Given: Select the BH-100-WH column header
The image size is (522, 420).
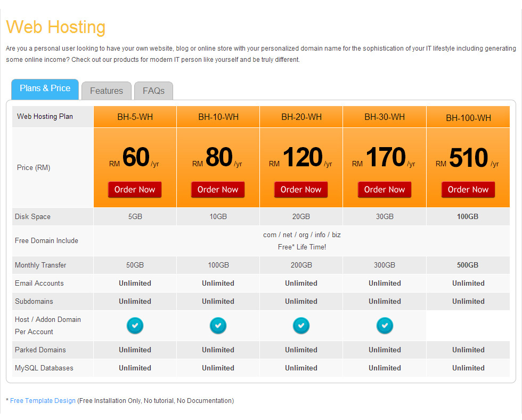Looking at the screenshot, I should click(468, 118).
